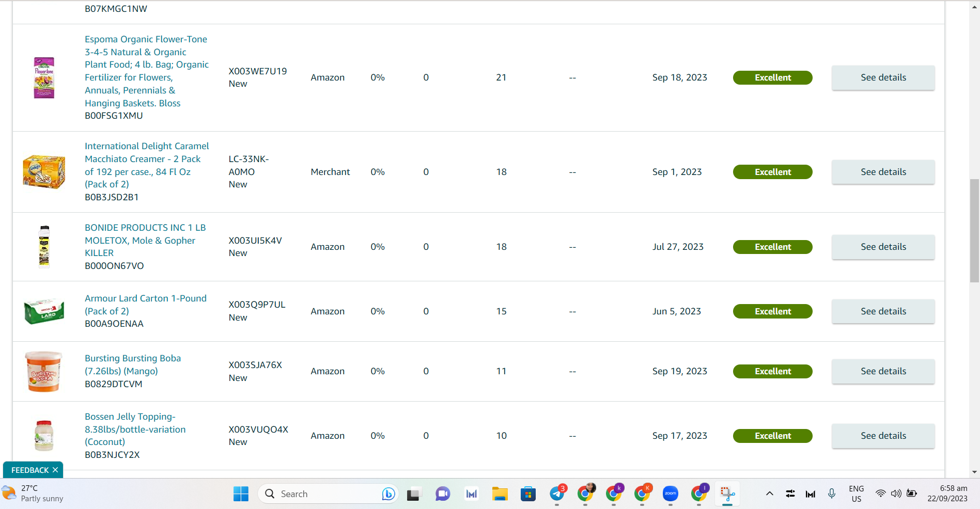Image resolution: width=980 pixels, height=509 pixels.
Task: Open BONIDE MOLETOX Mole & Gopher Killer link
Action: point(145,240)
